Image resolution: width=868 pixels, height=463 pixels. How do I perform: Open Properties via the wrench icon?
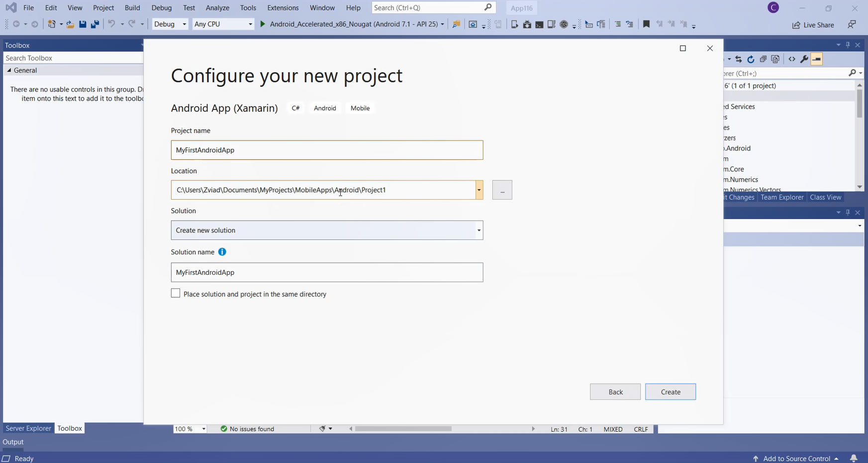coord(804,59)
